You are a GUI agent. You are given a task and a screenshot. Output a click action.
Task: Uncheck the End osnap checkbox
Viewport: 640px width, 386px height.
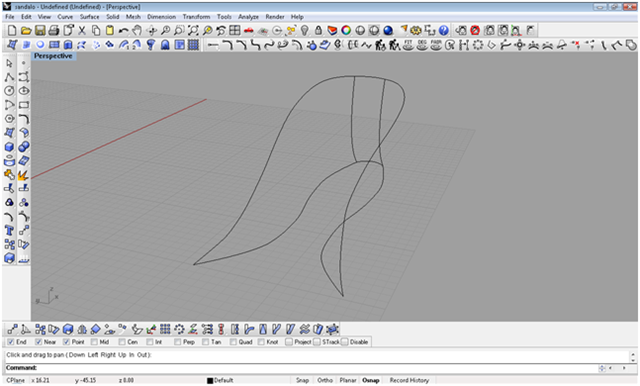11,342
